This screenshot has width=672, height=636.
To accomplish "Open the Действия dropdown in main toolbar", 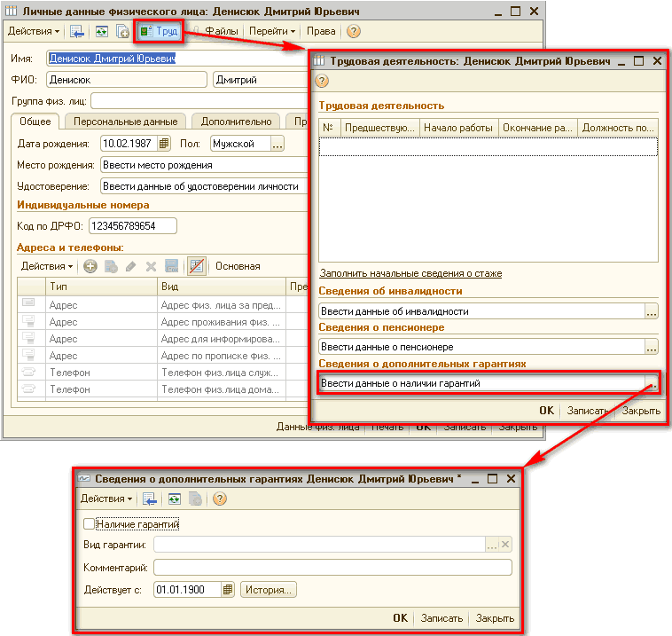I will (34, 31).
